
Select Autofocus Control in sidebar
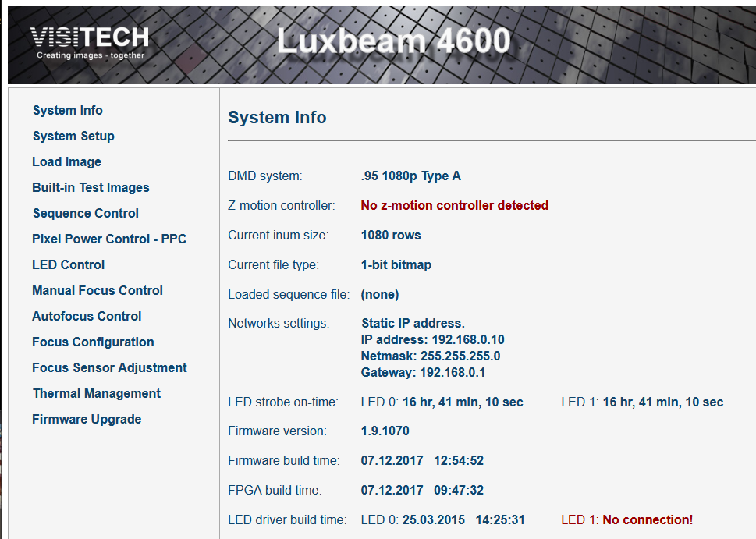tap(87, 316)
